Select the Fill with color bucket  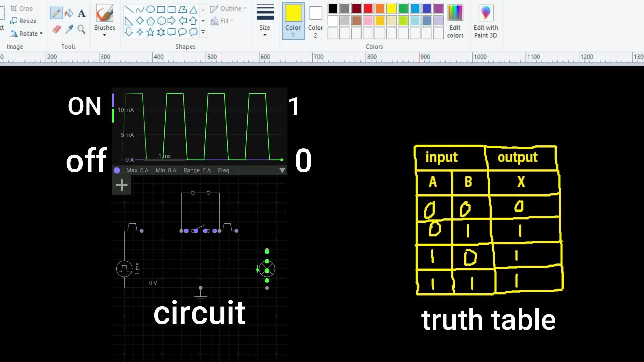coord(69,13)
